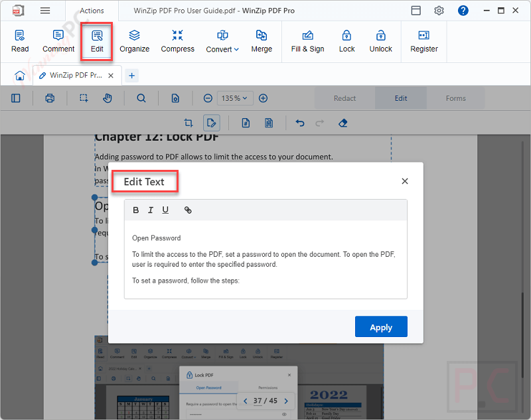This screenshot has width=531, height=420.
Task: Open the Merge tool in the ribbon
Action: (x=262, y=41)
